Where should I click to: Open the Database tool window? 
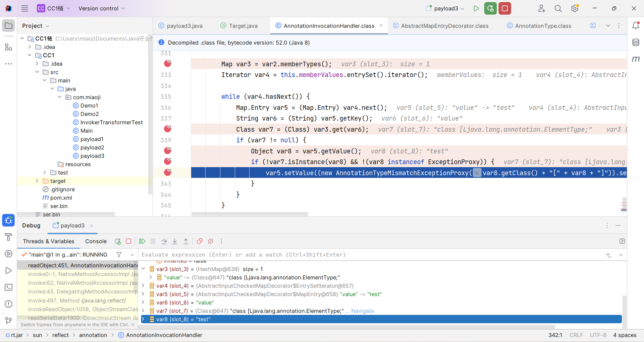[636, 43]
